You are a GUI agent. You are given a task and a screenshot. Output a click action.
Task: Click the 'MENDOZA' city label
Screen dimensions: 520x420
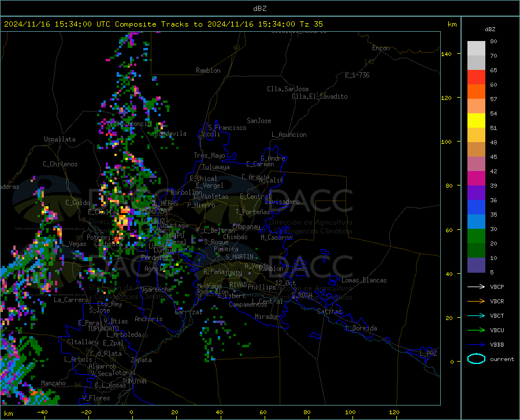pyautogui.click(x=154, y=211)
